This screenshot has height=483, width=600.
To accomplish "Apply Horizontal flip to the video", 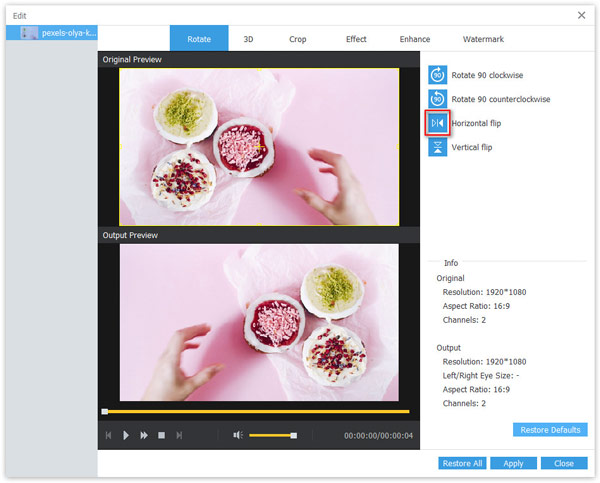I will point(438,123).
